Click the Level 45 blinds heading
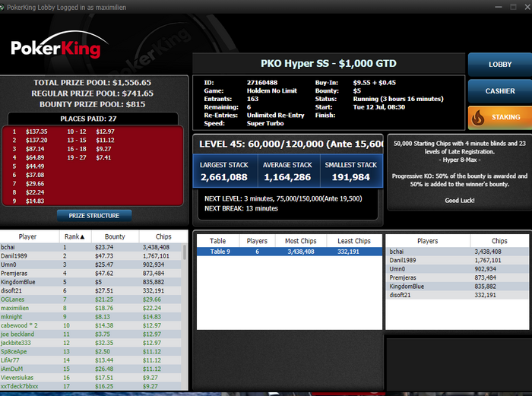Image resolution: width=532 pixels, height=396 pixels. point(291,144)
